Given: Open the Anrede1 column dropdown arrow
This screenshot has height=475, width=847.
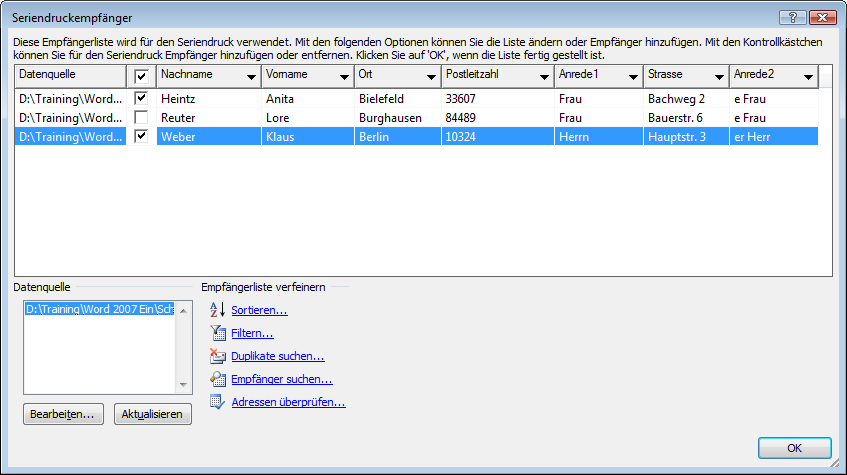Looking at the screenshot, I should pyautogui.click(x=634, y=77).
